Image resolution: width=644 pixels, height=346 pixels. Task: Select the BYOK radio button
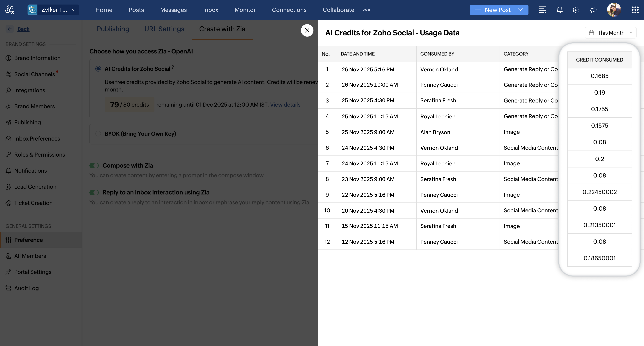[x=98, y=134]
